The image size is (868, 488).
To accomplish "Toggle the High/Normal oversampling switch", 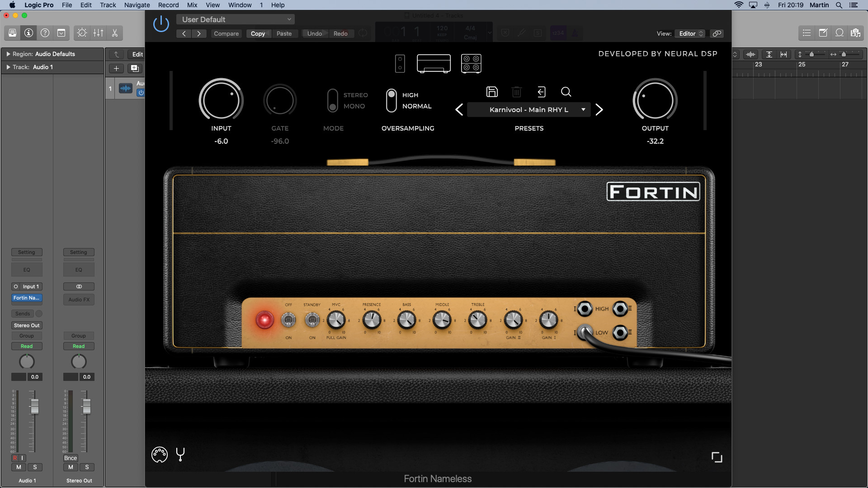I will tap(392, 100).
